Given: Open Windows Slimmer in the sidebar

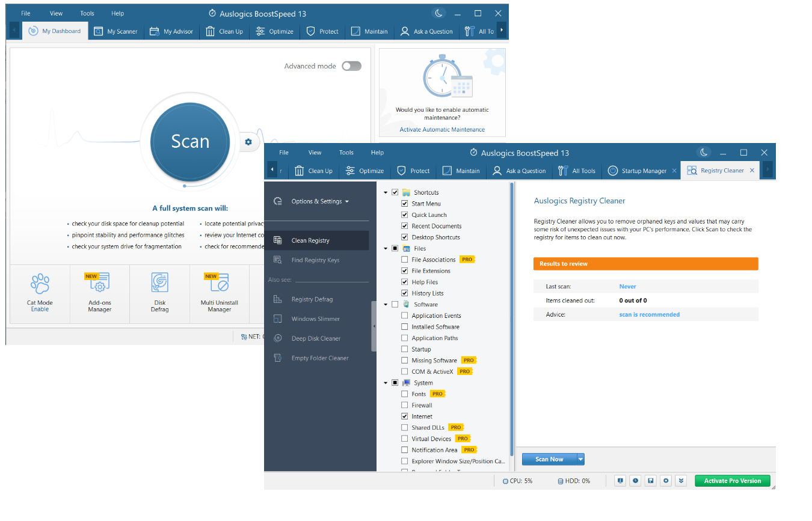Looking at the screenshot, I should [317, 319].
